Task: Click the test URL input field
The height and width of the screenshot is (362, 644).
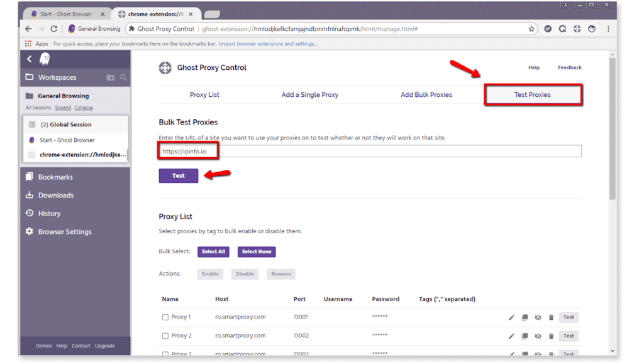Action: pos(370,151)
